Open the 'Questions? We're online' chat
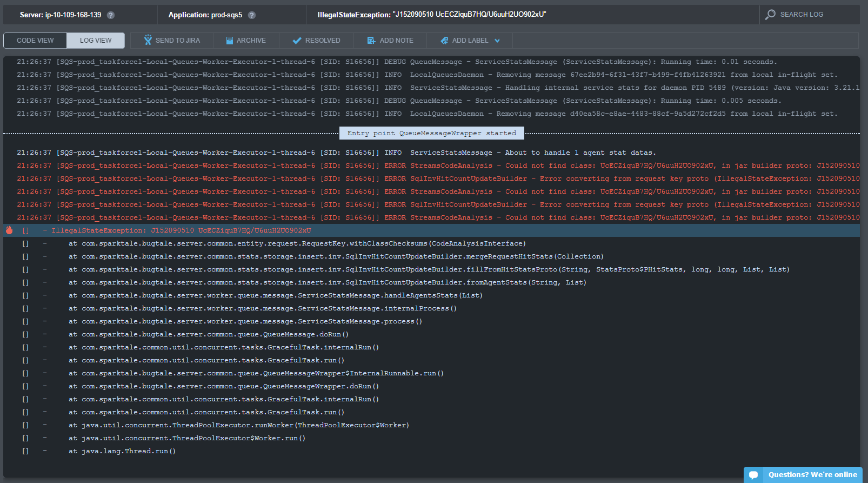The image size is (868, 483). coord(803,475)
